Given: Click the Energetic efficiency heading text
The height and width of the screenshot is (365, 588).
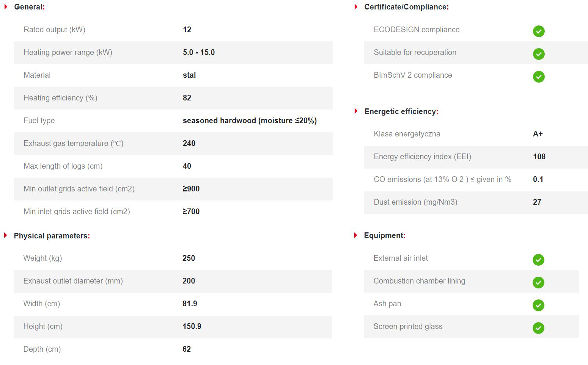Looking at the screenshot, I should point(401,111).
